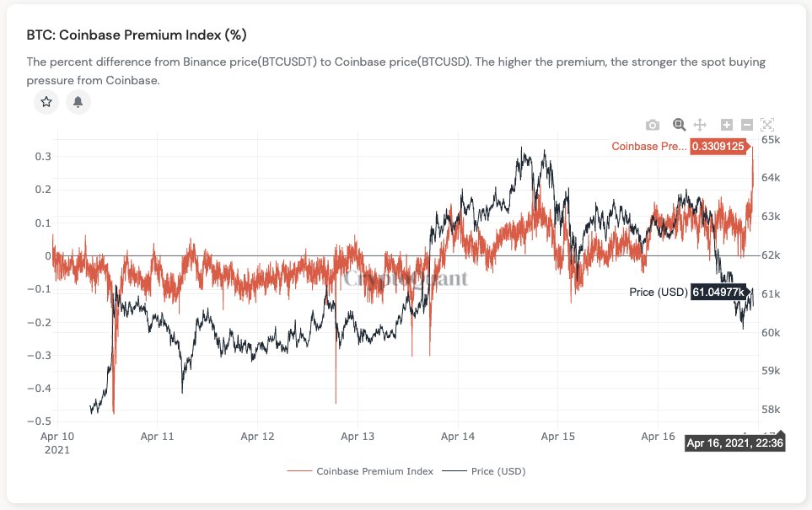Select the box zoom tool
This screenshot has width=812, height=510.
tap(679, 124)
